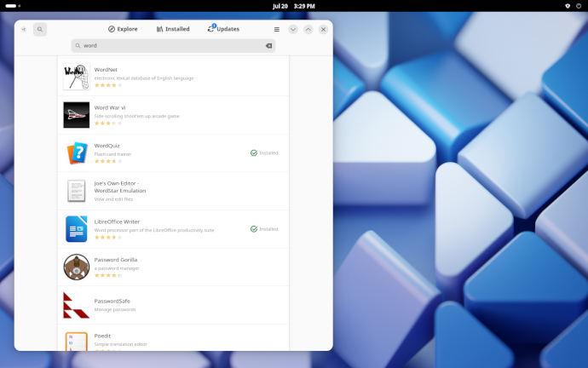This screenshot has width=588, height=368.
Task: Open the Activities overview in top bar
Action: (13, 6)
